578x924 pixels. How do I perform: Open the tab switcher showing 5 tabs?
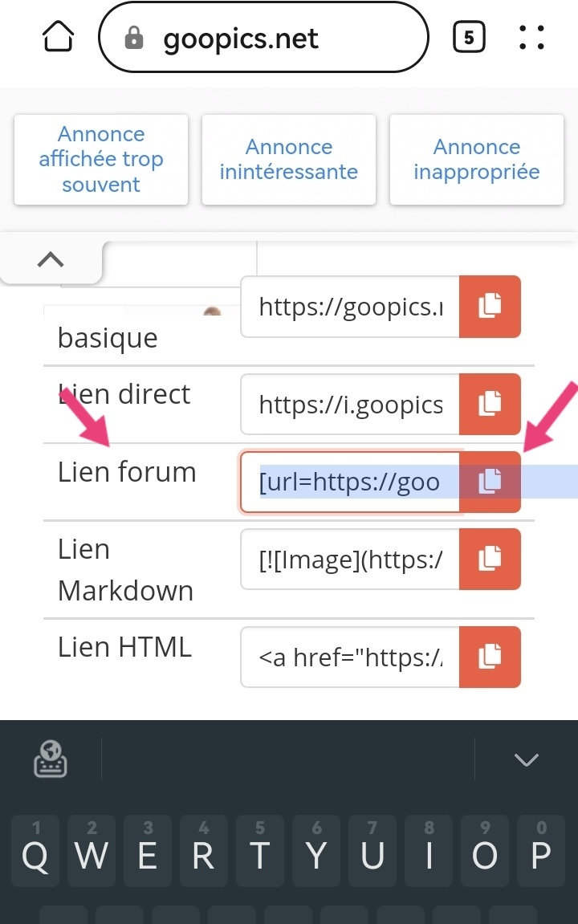pyautogui.click(x=469, y=37)
